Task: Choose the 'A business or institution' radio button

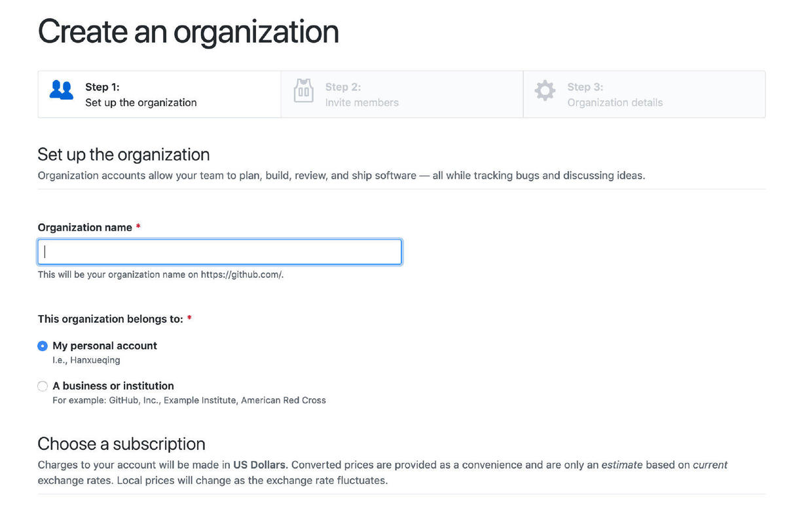Action: click(x=43, y=386)
